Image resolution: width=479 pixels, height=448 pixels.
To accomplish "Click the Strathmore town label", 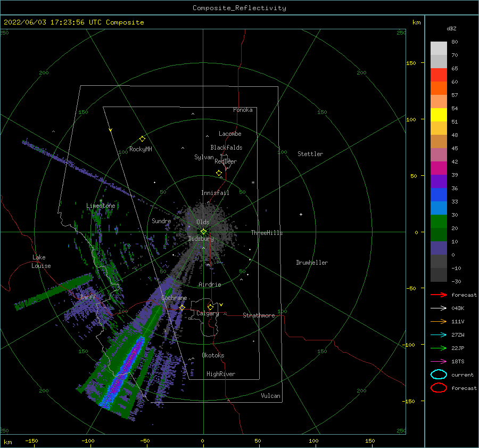I will point(259,315).
